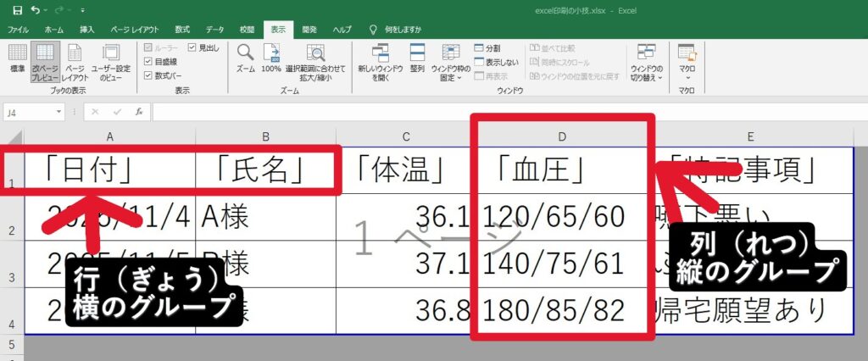Toggle the 目盛線 gridlines checkbox
This screenshot has width=868, height=361.
[149, 62]
